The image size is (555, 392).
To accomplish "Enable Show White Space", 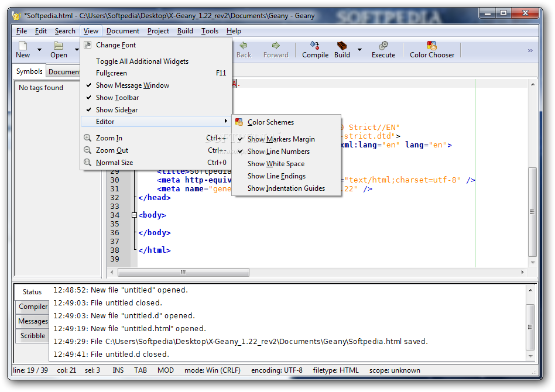I will pyautogui.click(x=286, y=164).
